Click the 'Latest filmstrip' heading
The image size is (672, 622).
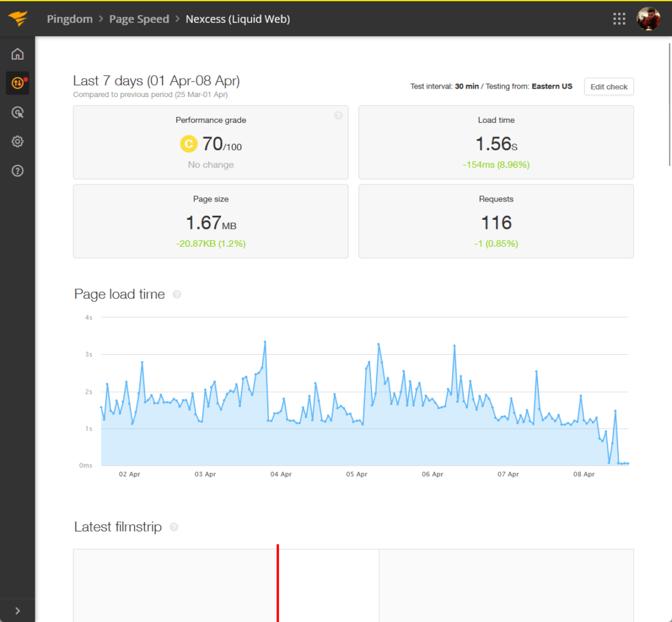tap(118, 527)
